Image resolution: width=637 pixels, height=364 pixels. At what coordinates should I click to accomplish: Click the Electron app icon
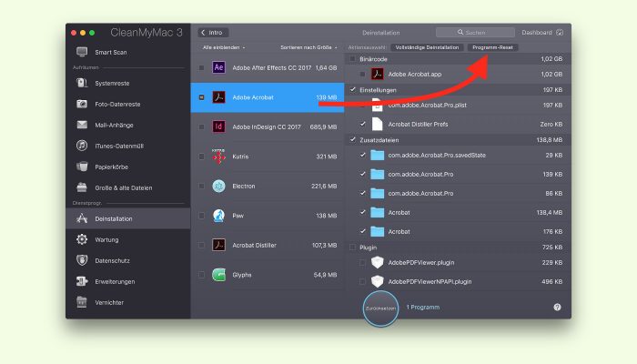pos(218,186)
